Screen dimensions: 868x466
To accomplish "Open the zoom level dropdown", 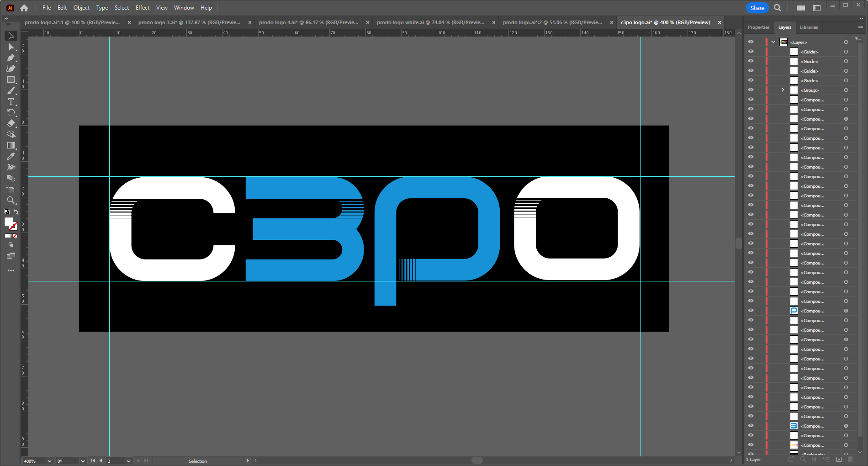I will 49,461.
